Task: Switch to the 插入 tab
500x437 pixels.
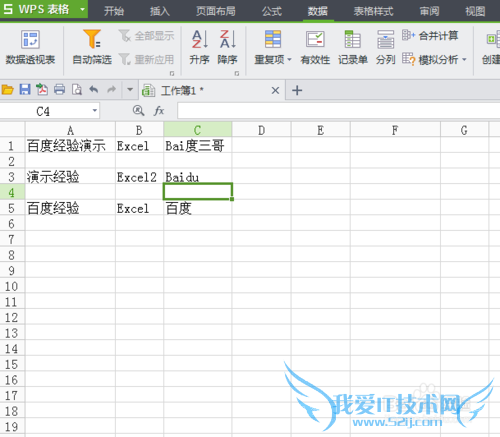Action: tap(160, 11)
